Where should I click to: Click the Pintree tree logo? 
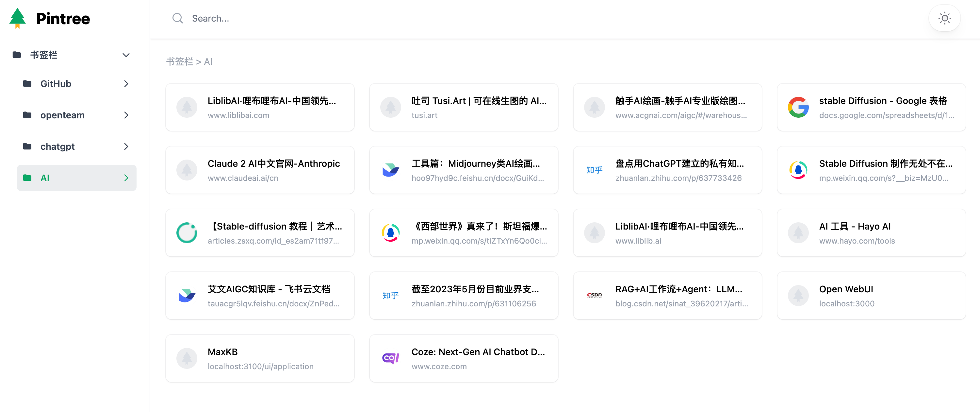tap(18, 18)
